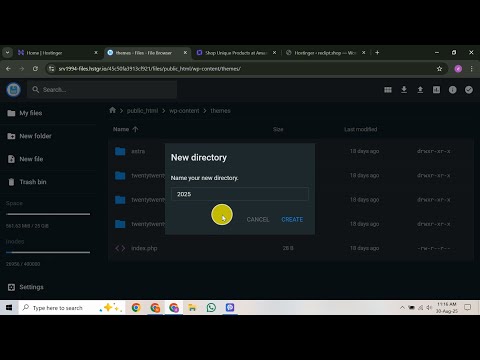Image resolution: width=480 pixels, height=360 pixels.
Task: Reload the current page
Action: coord(35,69)
